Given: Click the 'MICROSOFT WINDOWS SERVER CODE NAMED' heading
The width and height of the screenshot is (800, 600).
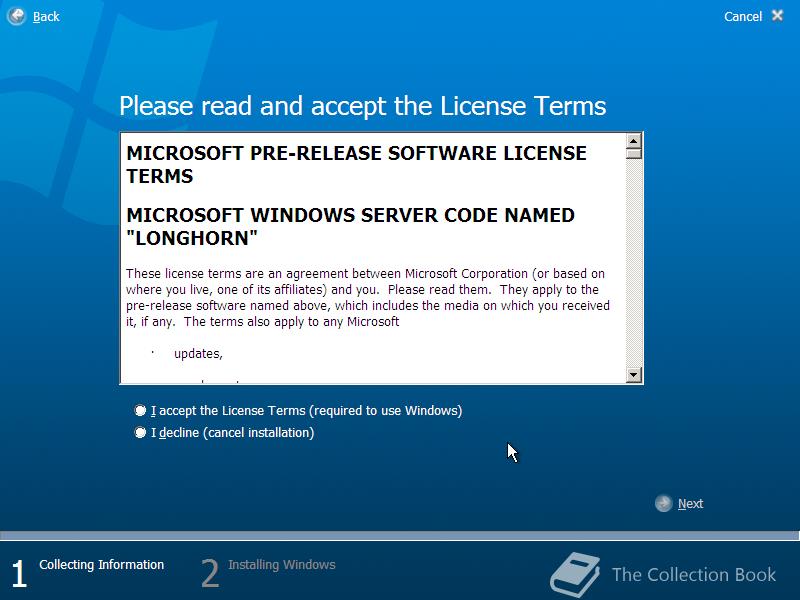Looking at the screenshot, I should 351,226.
